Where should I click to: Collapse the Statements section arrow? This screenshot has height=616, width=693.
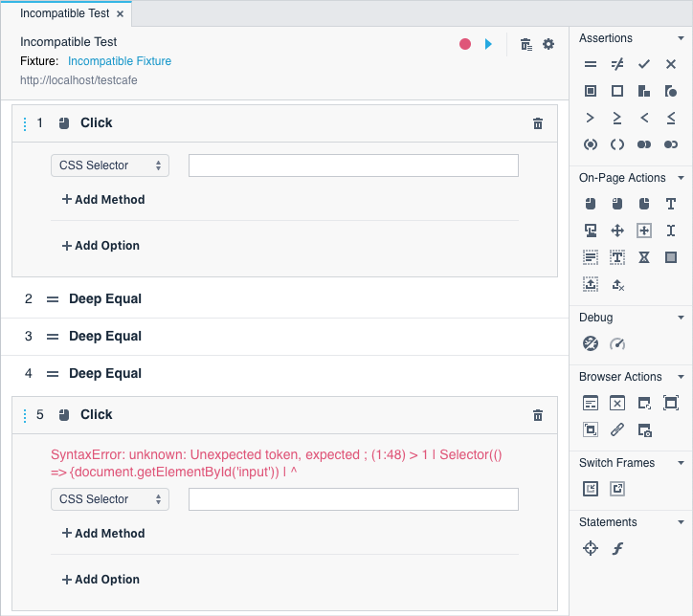coord(681,522)
